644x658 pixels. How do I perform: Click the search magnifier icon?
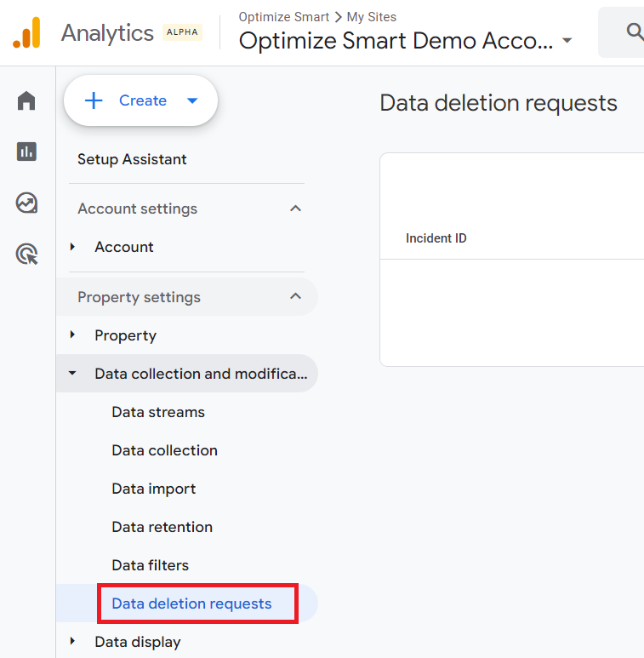(635, 31)
